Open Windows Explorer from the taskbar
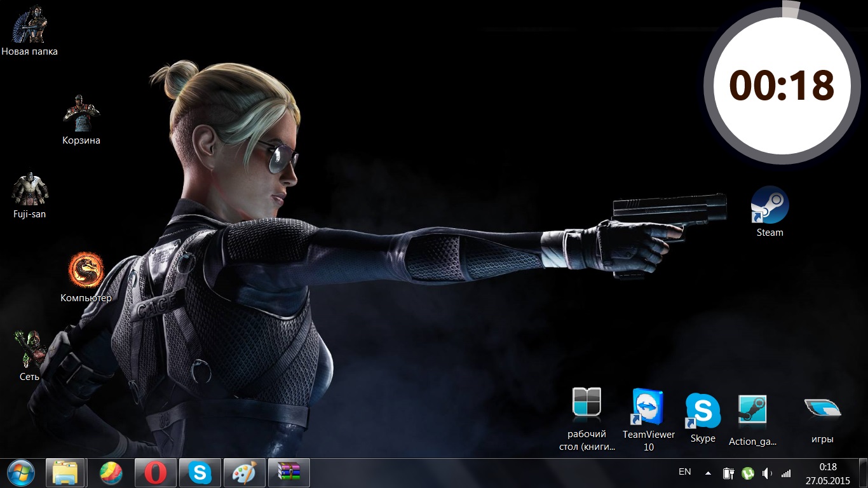Image resolution: width=868 pixels, height=488 pixels. tap(65, 473)
